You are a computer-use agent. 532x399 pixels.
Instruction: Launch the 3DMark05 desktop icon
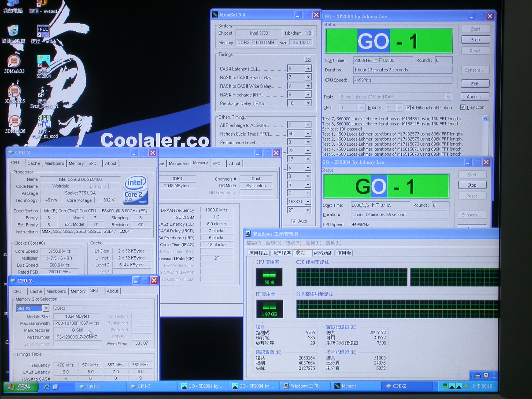(15, 94)
